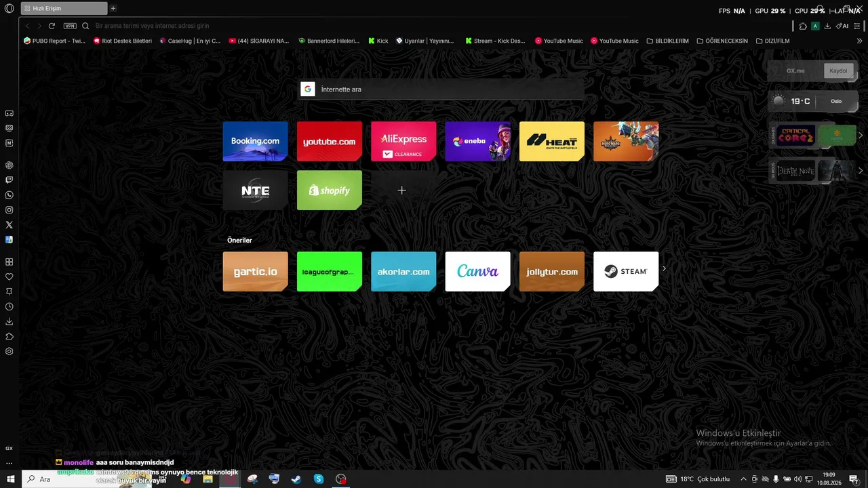868x488 pixels.
Task: Show more suggestions with the right arrow
Action: [664, 268]
